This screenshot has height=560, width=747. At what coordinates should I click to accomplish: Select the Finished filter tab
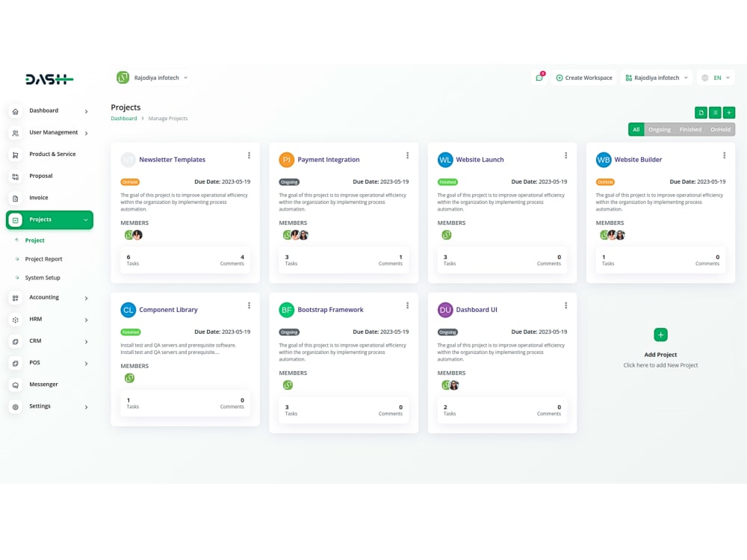[x=689, y=128]
